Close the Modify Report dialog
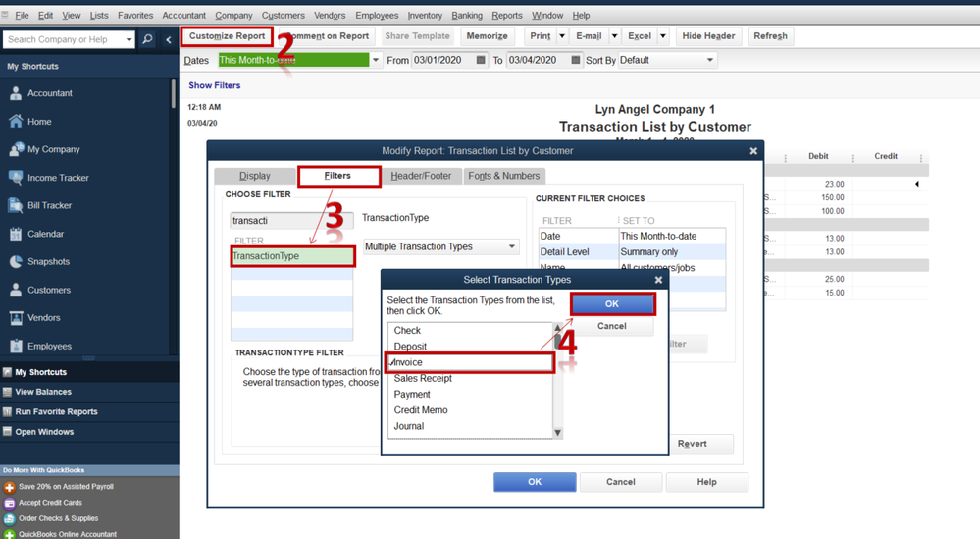 pos(753,150)
